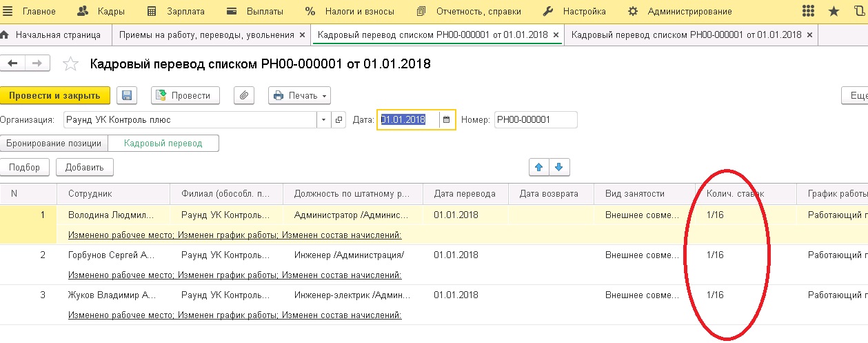Image resolution: width=868 pixels, height=343 pixels.
Task: Move row up with blue arrow
Action: 538,166
